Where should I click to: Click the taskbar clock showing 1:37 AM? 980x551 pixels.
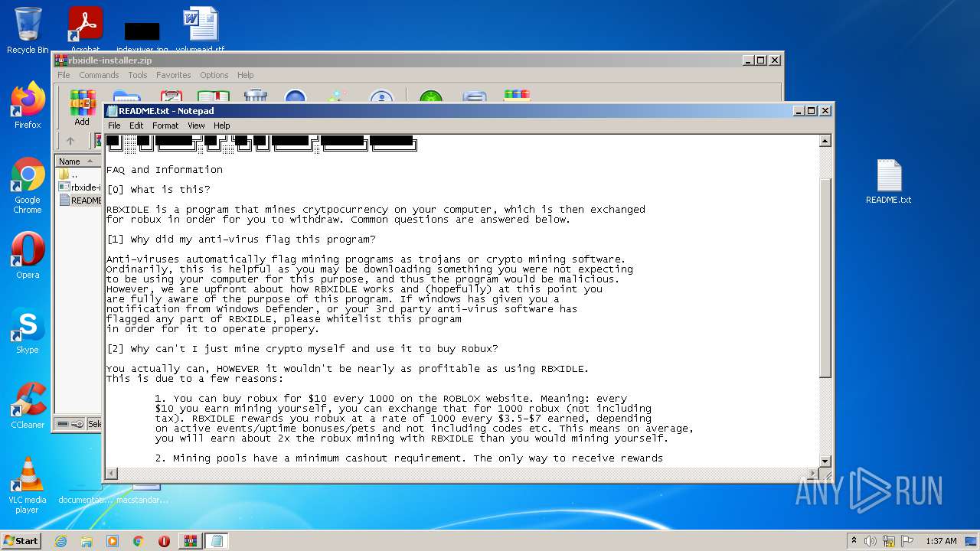(941, 541)
